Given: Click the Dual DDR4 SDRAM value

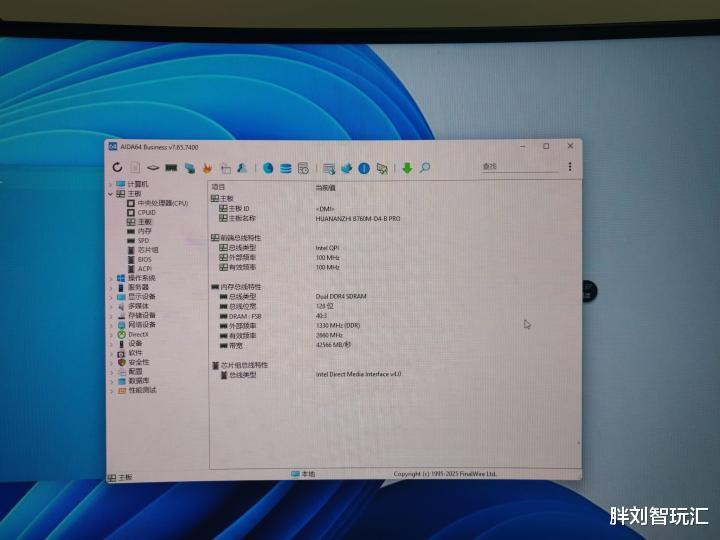Looking at the screenshot, I should tap(341, 297).
